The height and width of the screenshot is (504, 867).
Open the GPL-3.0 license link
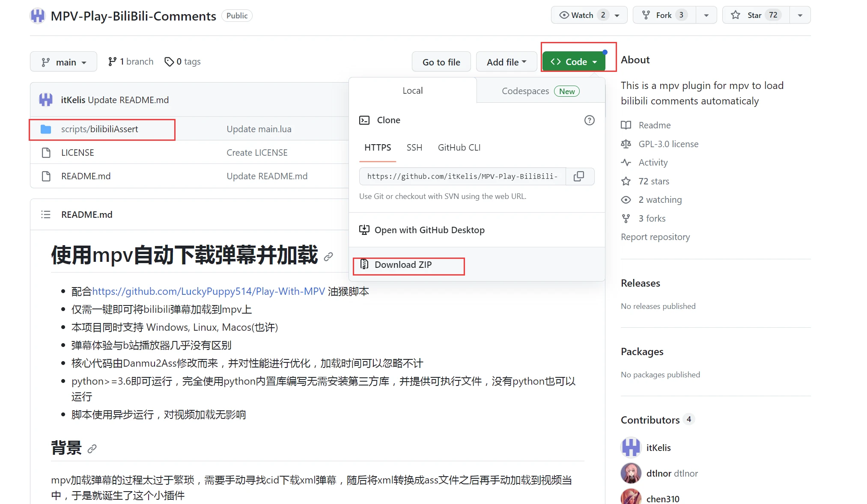pos(668,144)
